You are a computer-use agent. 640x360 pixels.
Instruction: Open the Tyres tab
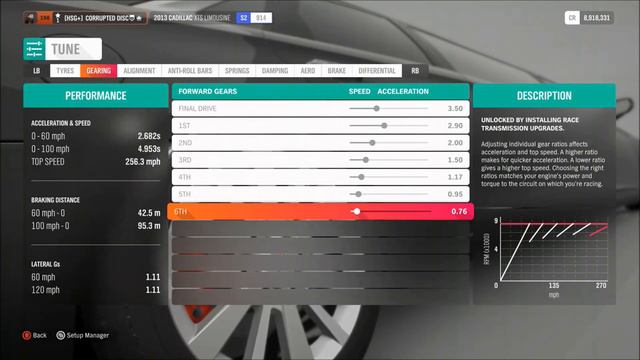tap(65, 71)
